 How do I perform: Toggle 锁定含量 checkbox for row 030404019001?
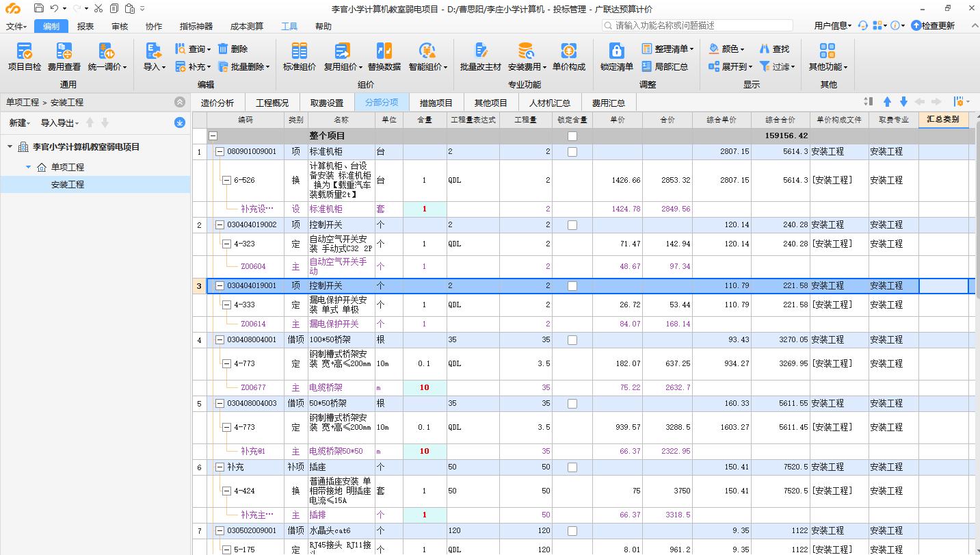coord(572,286)
